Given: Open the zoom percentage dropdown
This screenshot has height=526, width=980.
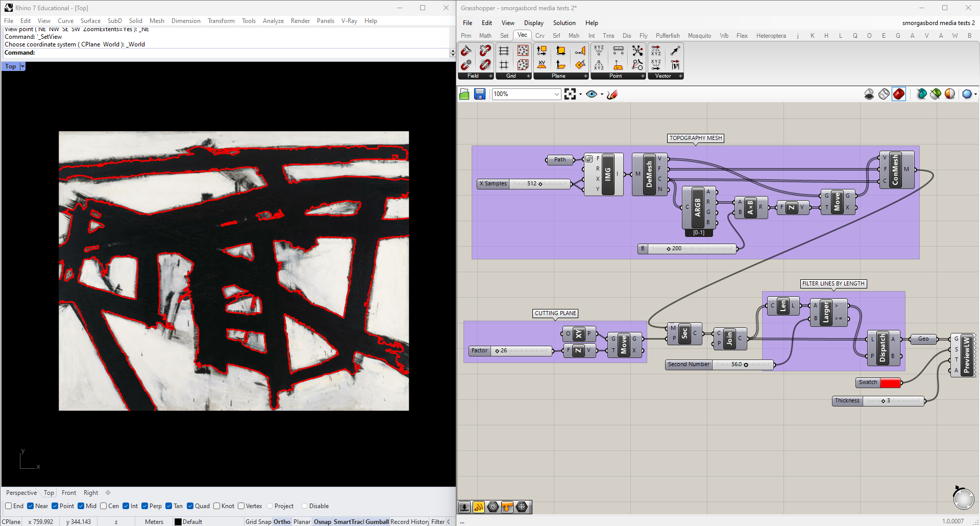Looking at the screenshot, I should [x=556, y=94].
